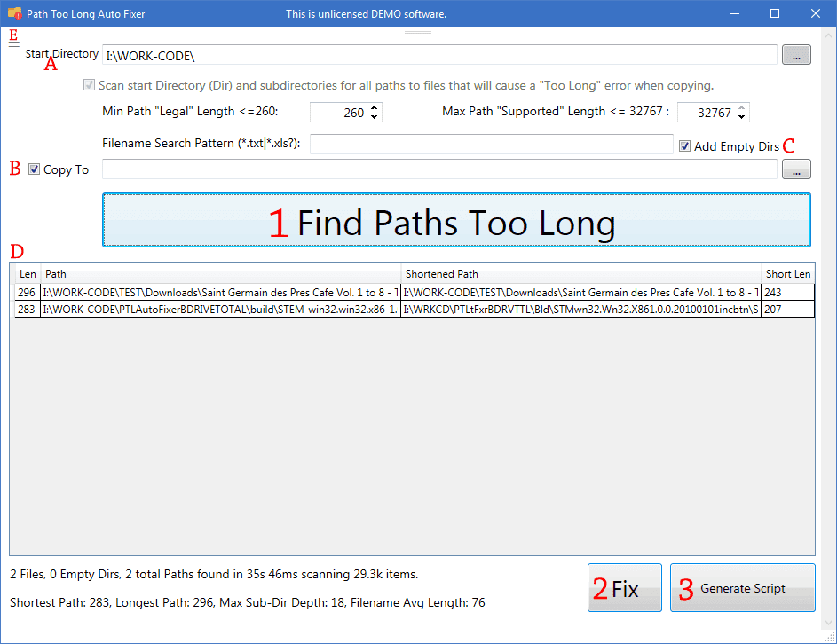Click inside the Filename Search Pattern field
Viewport: 837px width, 644px height.
pos(488,144)
